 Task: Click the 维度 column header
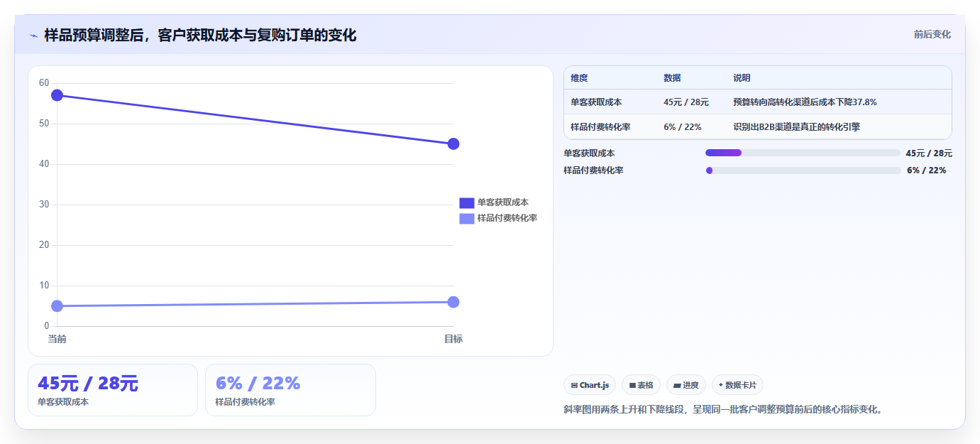click(x=579, y=78)
